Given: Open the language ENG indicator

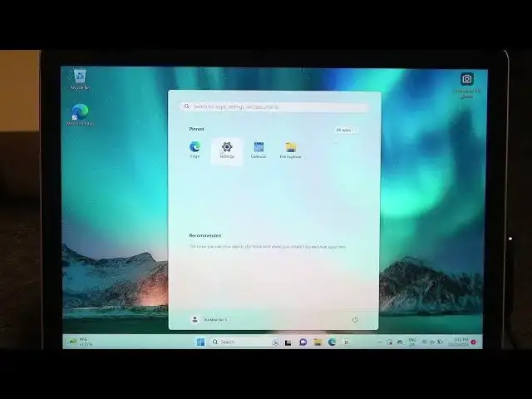Looking at the screenshot, I should coord(412,342).
